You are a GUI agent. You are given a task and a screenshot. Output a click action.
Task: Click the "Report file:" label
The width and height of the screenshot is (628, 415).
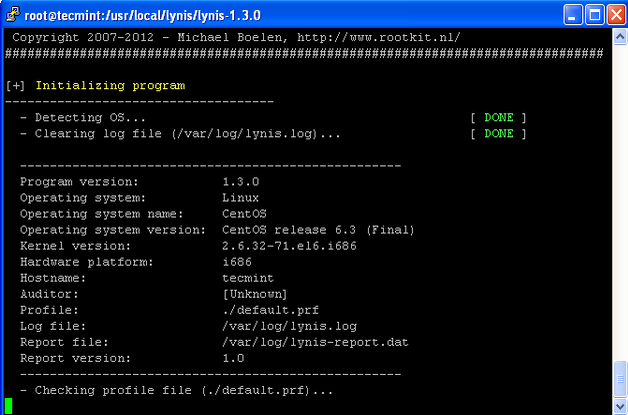coord(64,342)
